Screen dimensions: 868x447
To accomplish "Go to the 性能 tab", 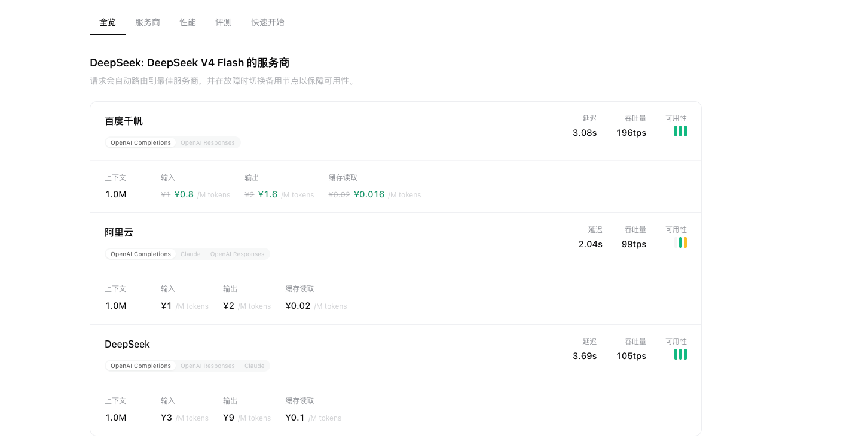I will point(188,22).
